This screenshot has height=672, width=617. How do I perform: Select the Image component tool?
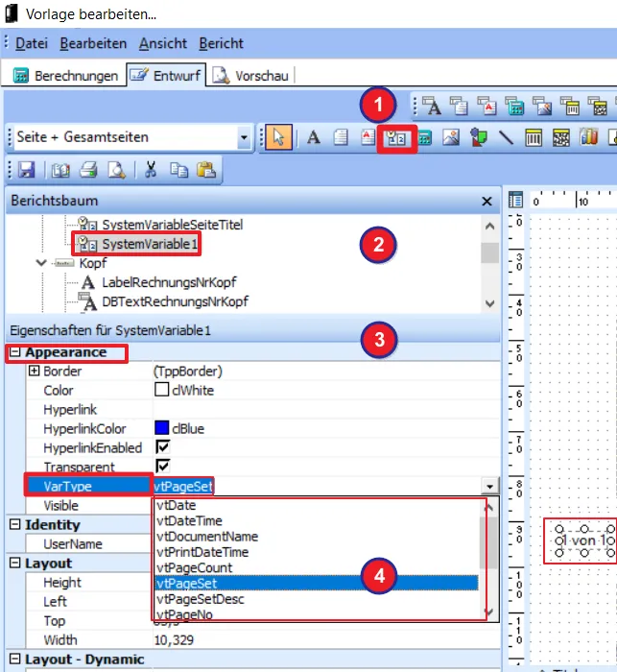pos(450,137)
